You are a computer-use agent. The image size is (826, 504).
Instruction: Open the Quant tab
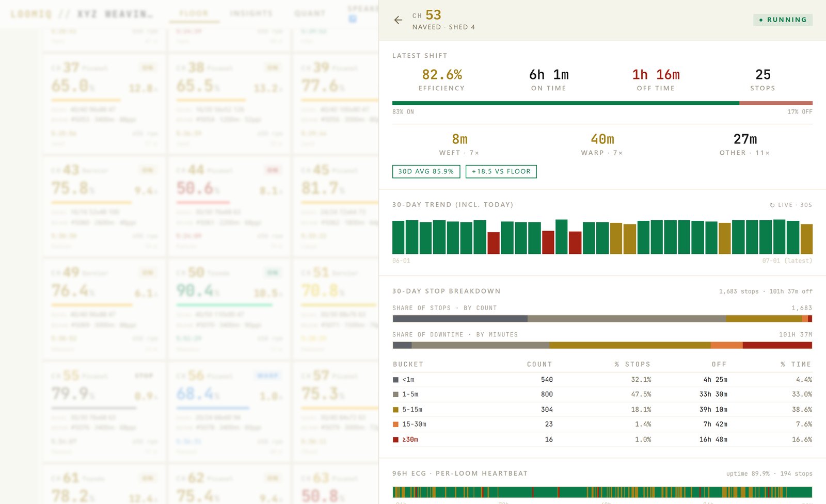click(x=310, y=13)
